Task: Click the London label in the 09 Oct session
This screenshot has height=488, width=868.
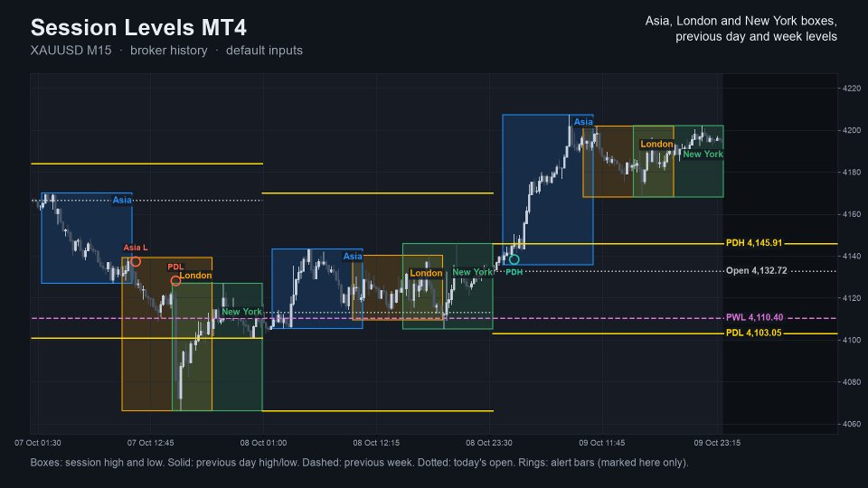Action: (656, 145)
